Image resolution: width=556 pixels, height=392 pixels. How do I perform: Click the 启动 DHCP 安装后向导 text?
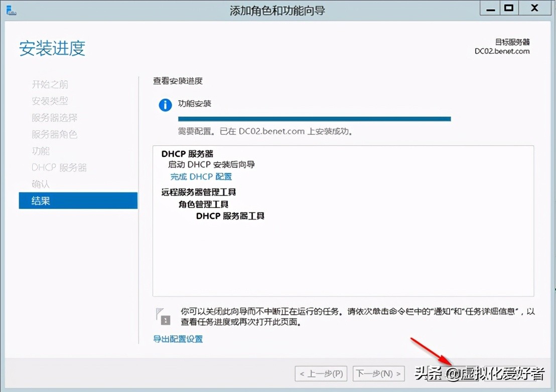211,164
